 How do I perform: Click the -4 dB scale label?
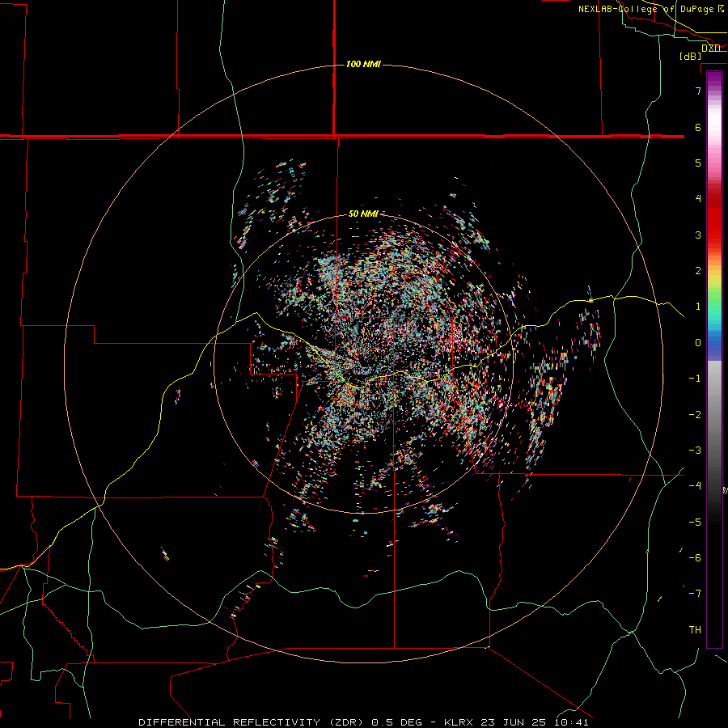pos(695,486)
